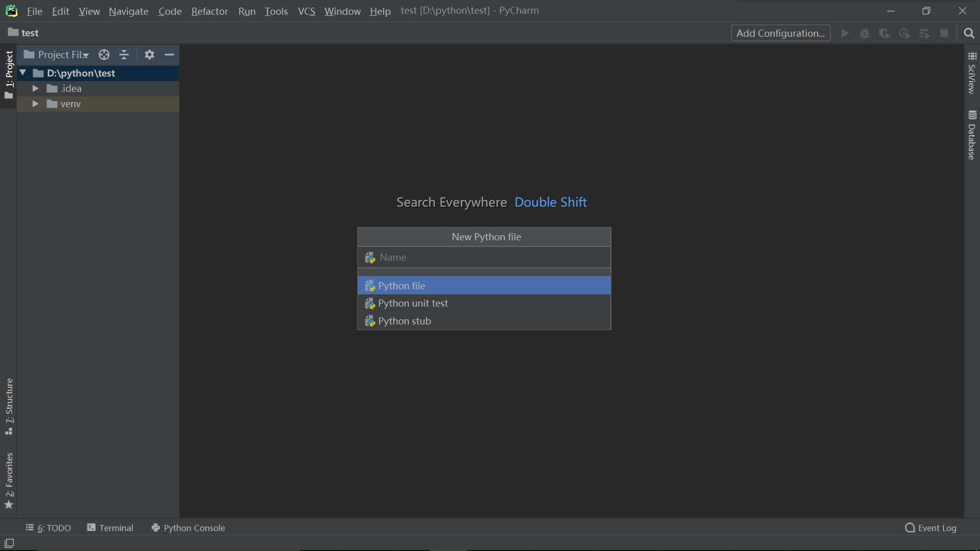Open the View menu
Viewport: 980px width, 551px height.
(x=89, y=11)
